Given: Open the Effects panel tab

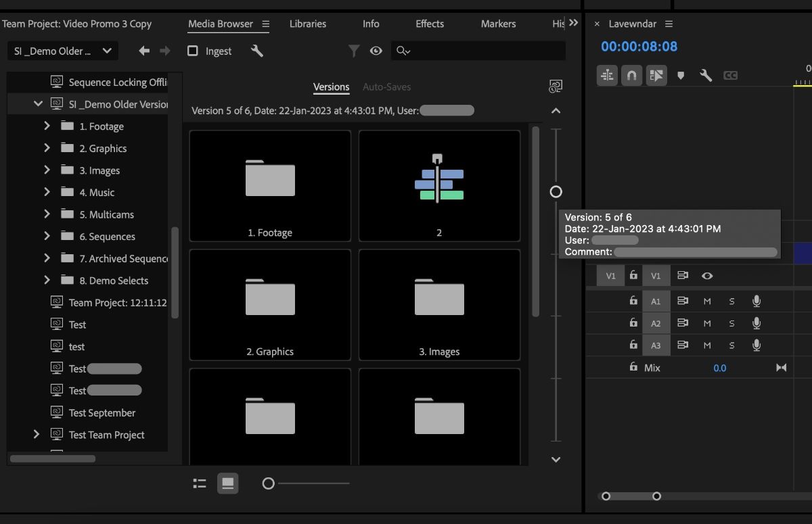Looking at the screenshot, I should (x=429, y=24).
